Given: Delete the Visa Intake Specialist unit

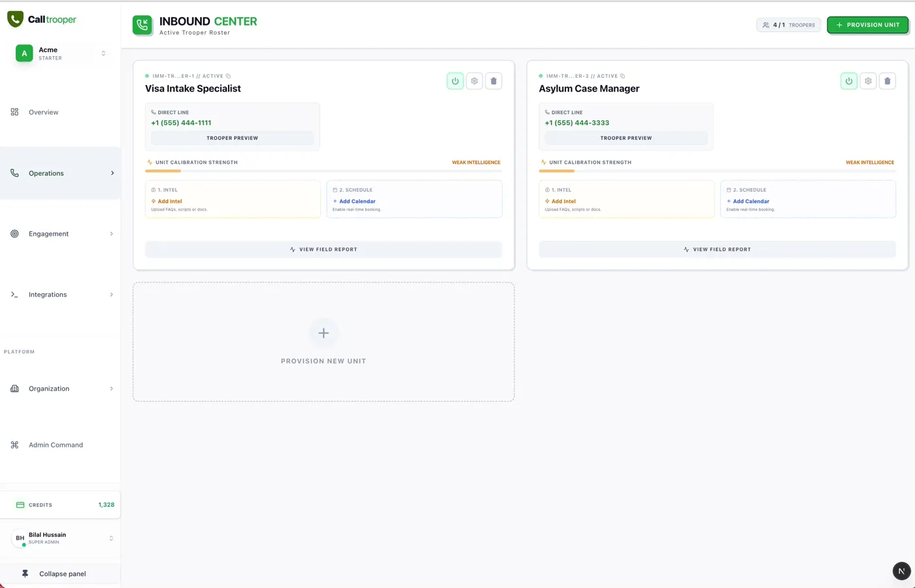Looking at the screenshot, I should pos(493,81).
